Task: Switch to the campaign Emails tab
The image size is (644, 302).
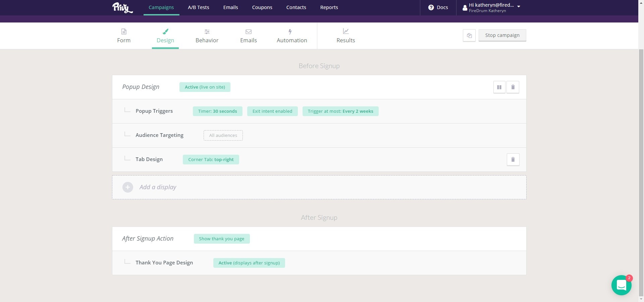Action: coord(249,40)
